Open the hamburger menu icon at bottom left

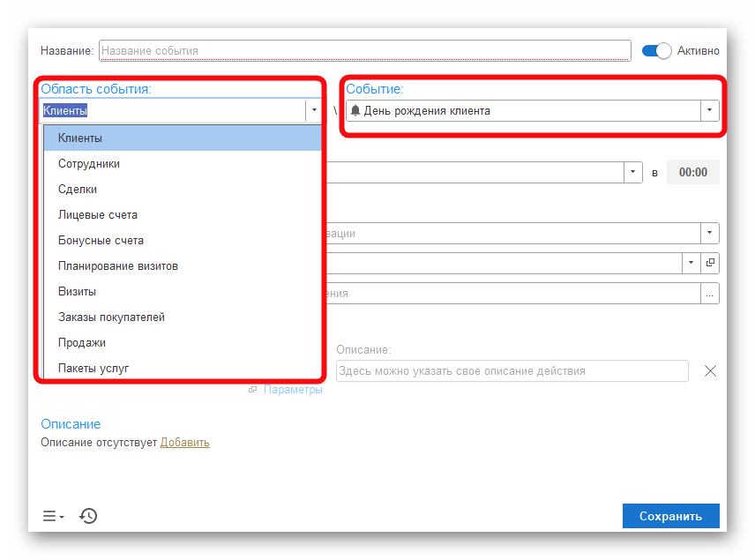click(53, 516)
